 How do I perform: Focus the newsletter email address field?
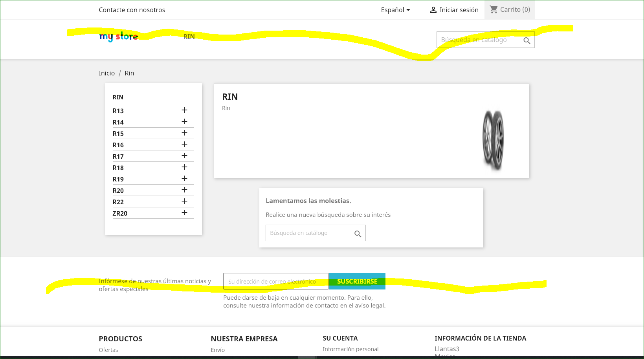click(x=276, y=281)
